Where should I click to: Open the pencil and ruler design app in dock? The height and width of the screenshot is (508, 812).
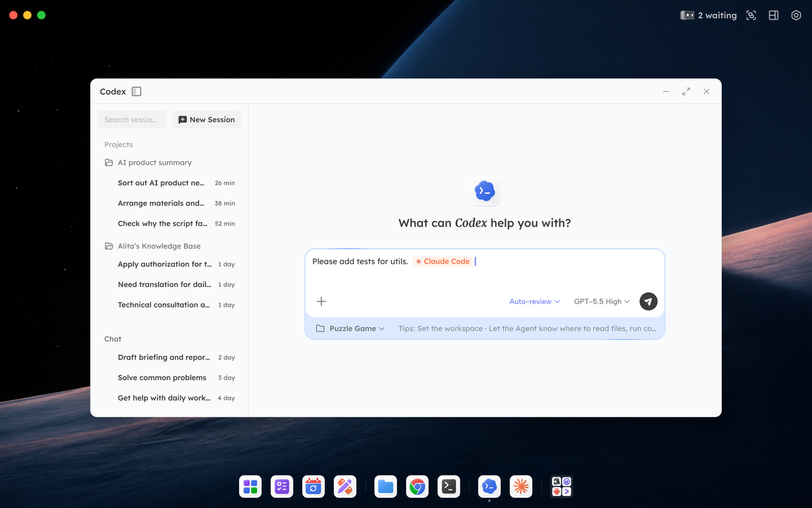pos(345,486)
